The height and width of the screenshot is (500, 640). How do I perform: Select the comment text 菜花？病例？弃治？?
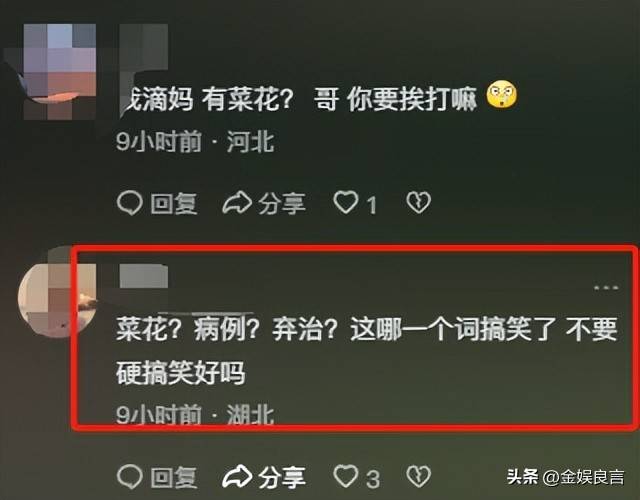pos(227,329)
